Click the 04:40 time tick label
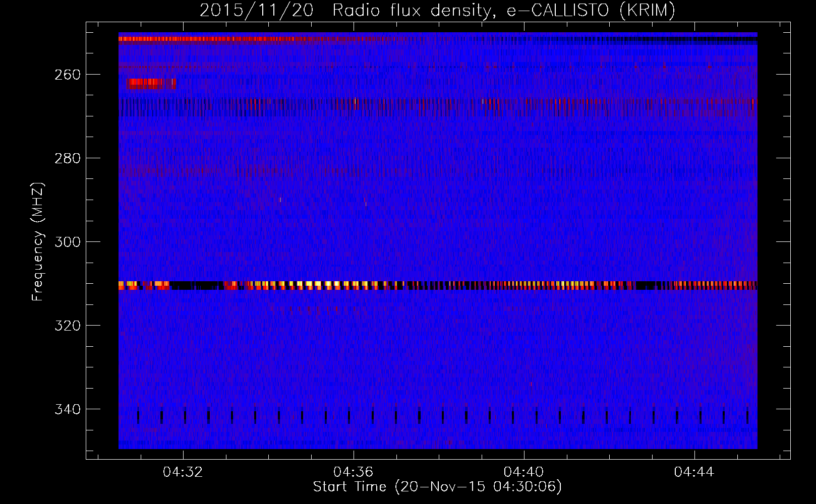This screenshot has width=816, height=504. click(x=524, y=472)
